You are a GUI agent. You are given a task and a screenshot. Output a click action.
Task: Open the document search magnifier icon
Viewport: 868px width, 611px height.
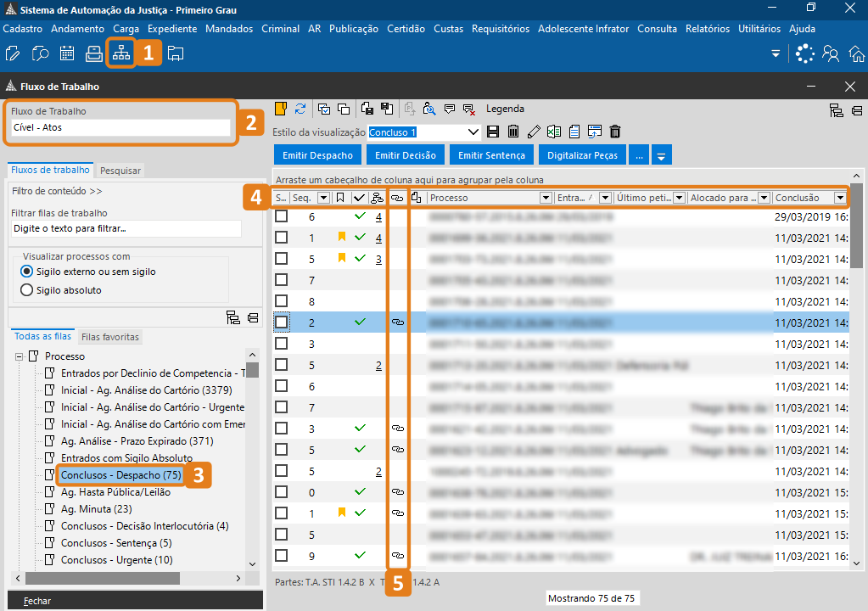pos(40,53)
